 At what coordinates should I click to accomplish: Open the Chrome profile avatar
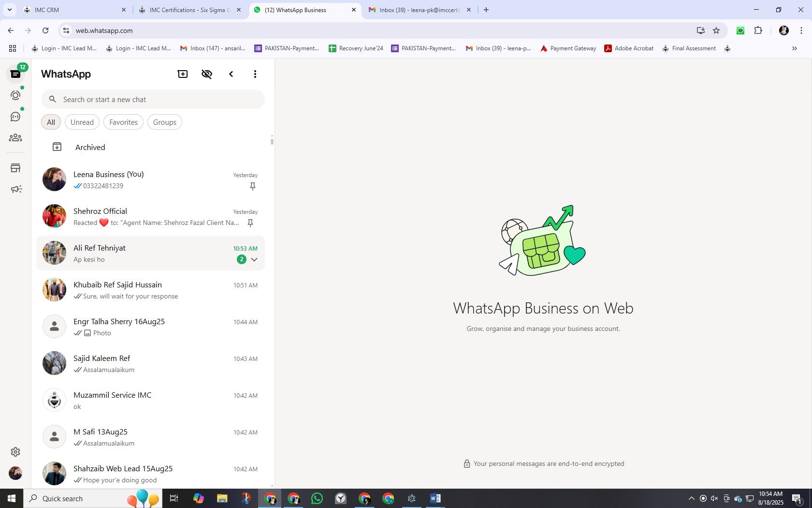click(x=784, y=30)
